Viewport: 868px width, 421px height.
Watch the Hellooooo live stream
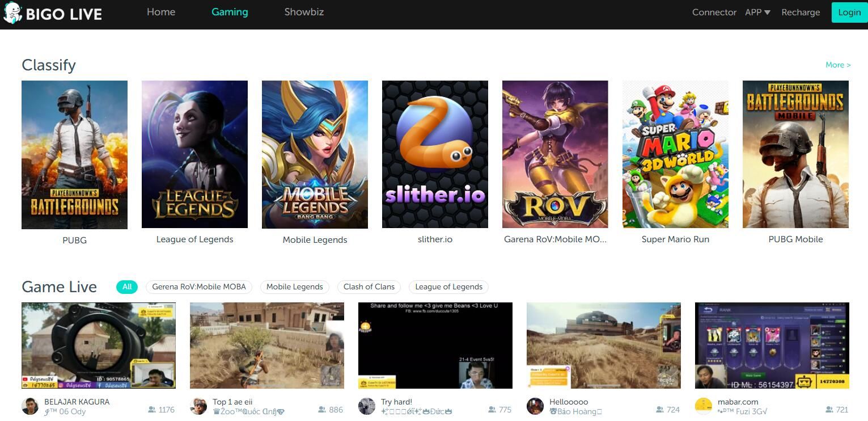(604, 346)
